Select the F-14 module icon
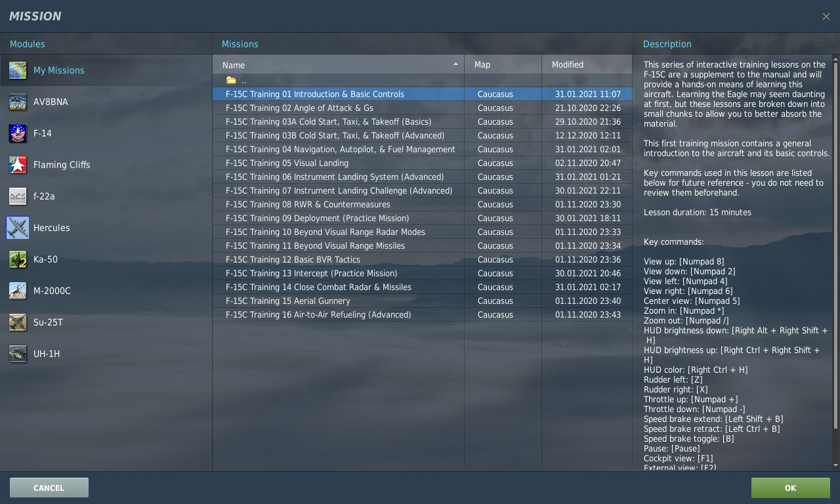The image size is (840, 504). click(x=18, y=133)
